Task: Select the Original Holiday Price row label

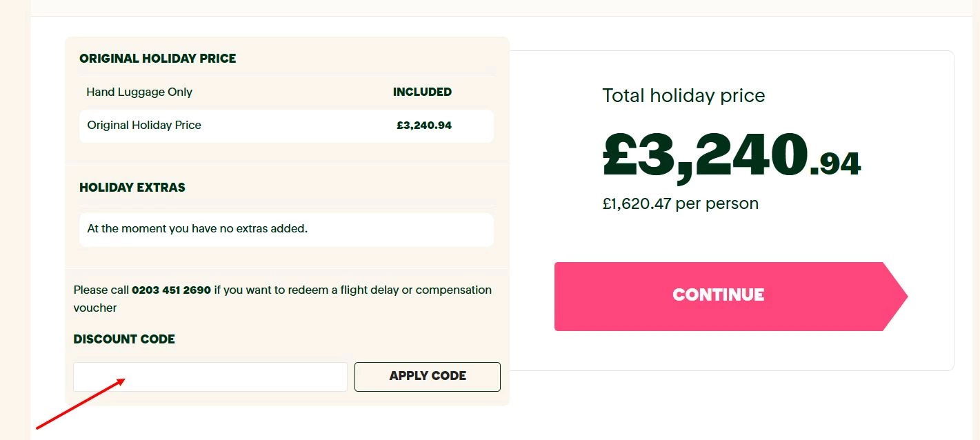Action: [144, 126]
